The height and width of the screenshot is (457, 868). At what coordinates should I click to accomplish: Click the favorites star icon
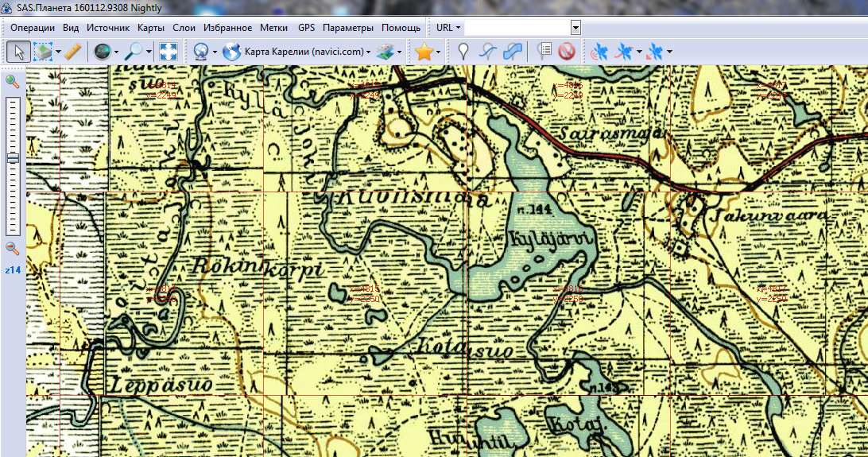[424, 52]
